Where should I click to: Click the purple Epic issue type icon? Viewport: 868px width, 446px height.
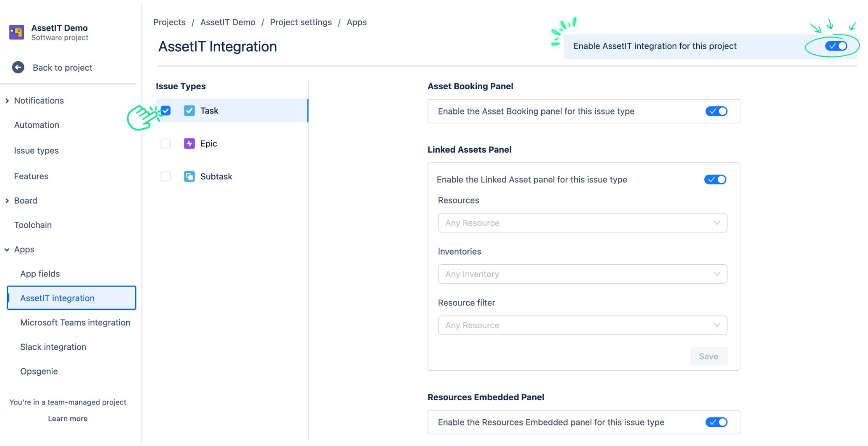tap(189, 143)
